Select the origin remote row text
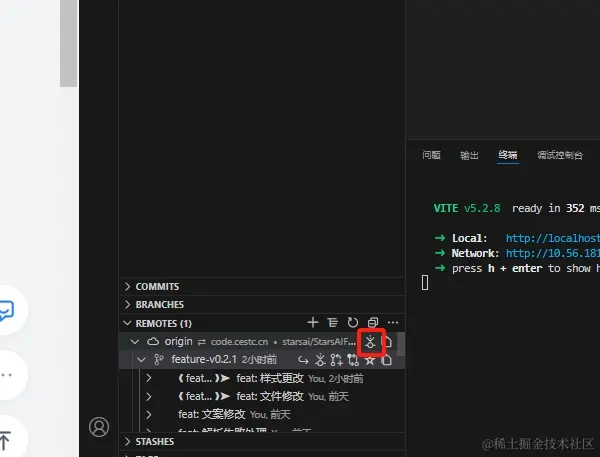 178,341
